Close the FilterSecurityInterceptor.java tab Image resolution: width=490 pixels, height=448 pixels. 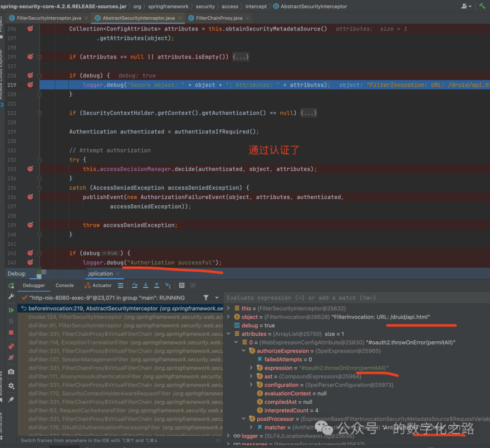point(86,18)
